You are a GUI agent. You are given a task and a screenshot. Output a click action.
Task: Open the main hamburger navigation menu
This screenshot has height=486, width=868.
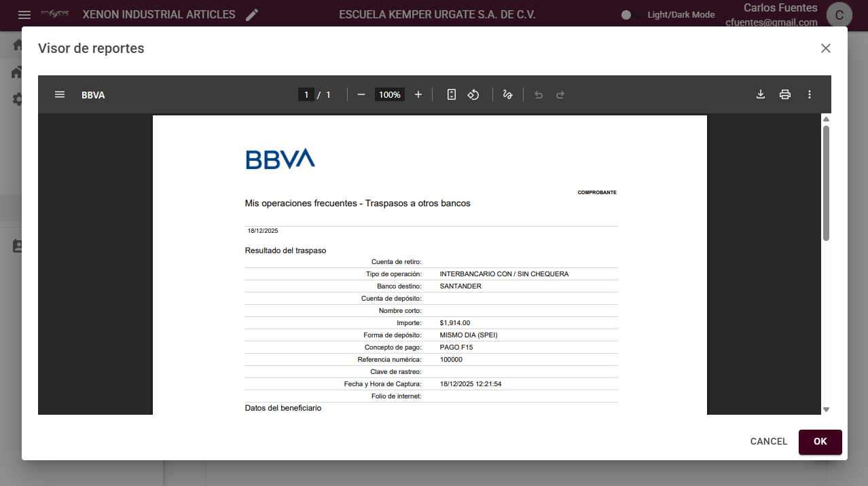click(24, 15)
